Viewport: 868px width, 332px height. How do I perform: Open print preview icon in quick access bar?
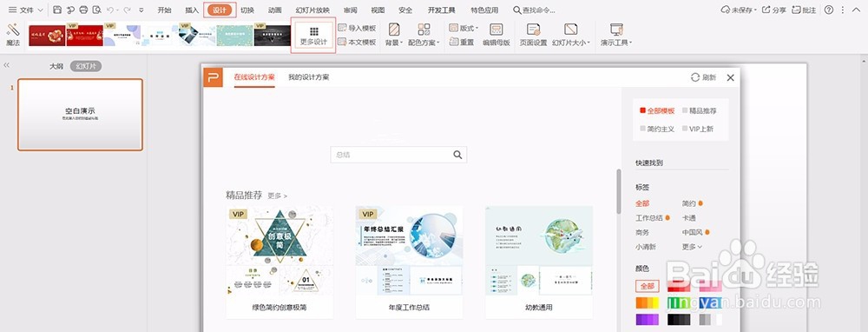(97, 10)
